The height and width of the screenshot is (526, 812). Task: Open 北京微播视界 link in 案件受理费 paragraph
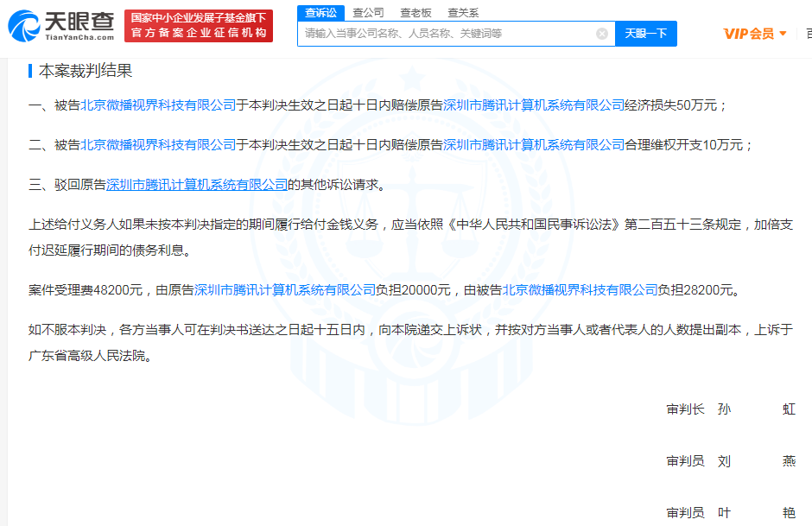click(580, 290)
